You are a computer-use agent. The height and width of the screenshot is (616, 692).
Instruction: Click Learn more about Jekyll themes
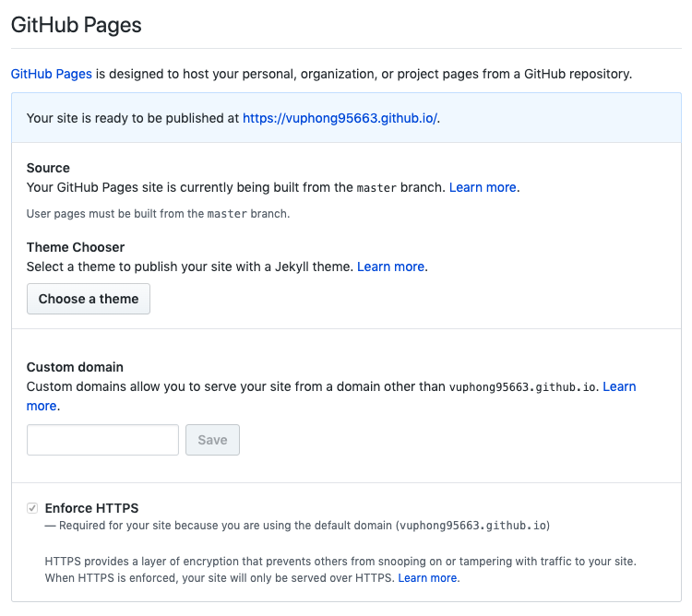390,267
